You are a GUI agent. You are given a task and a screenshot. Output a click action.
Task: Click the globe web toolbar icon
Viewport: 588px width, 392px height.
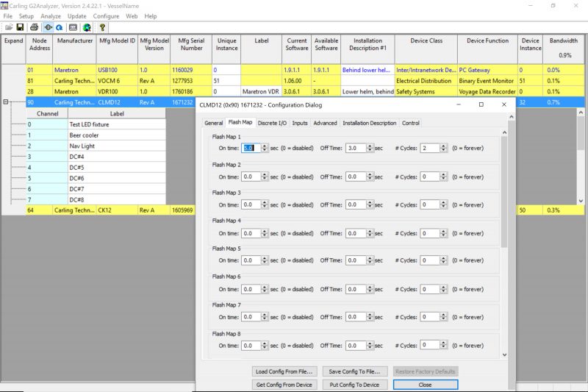tap(87, 27)
